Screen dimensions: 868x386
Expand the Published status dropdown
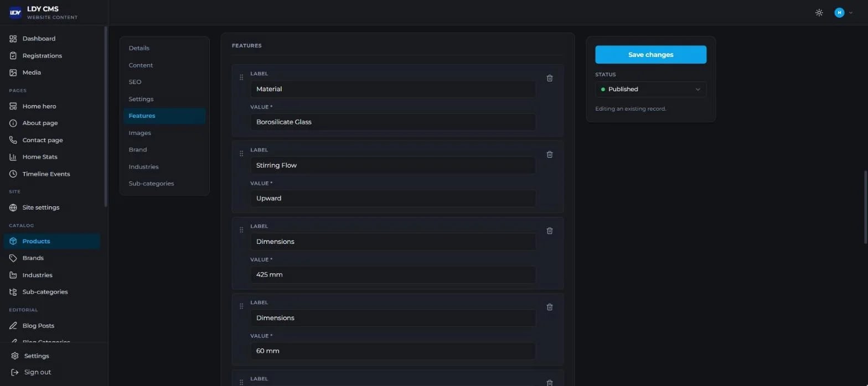click(650, 89)
